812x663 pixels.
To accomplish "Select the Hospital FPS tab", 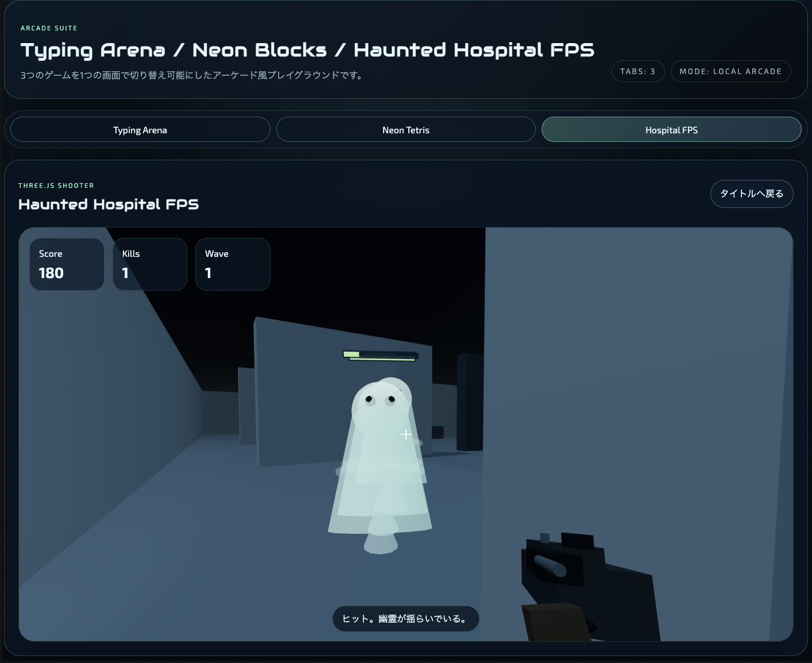I will pos(671,130).
